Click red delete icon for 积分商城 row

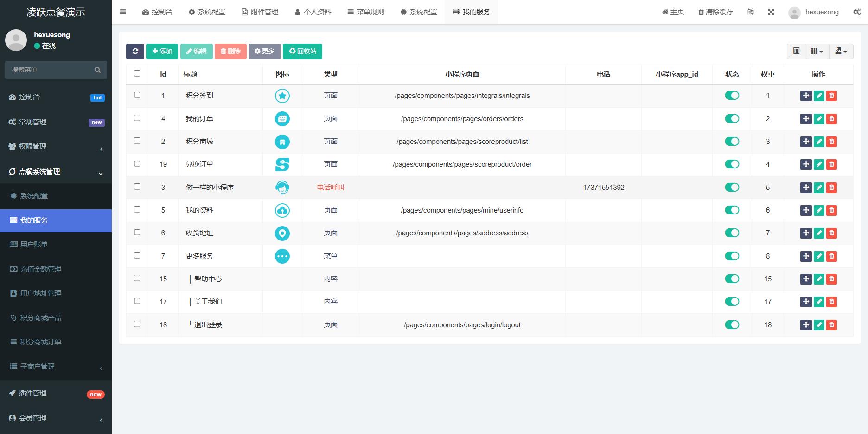pyautogui.click(x=831, y=142)
